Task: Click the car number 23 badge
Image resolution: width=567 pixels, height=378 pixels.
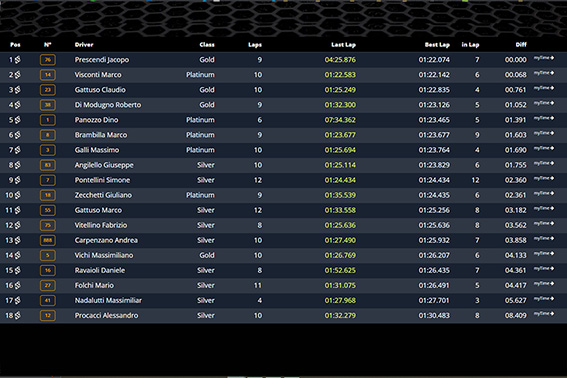Action: point(48,90)
